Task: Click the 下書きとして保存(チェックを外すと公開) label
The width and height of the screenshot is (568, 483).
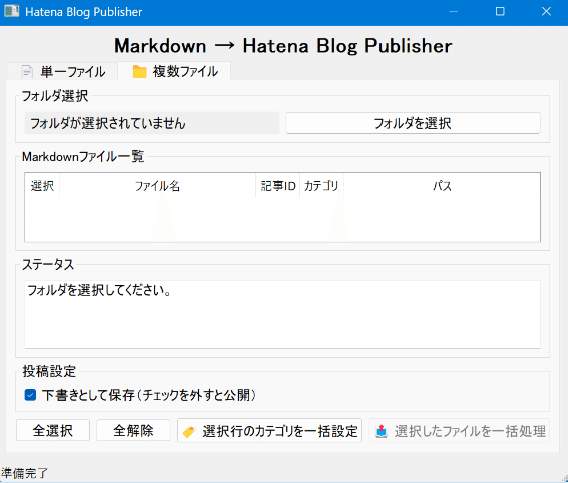Action: click(x=149, y=395)
